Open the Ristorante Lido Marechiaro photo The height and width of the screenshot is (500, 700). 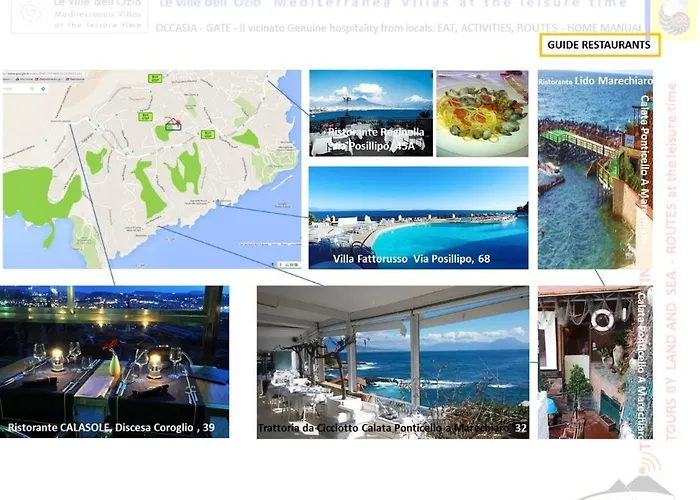pyautogui.click(x=595, y=170)
